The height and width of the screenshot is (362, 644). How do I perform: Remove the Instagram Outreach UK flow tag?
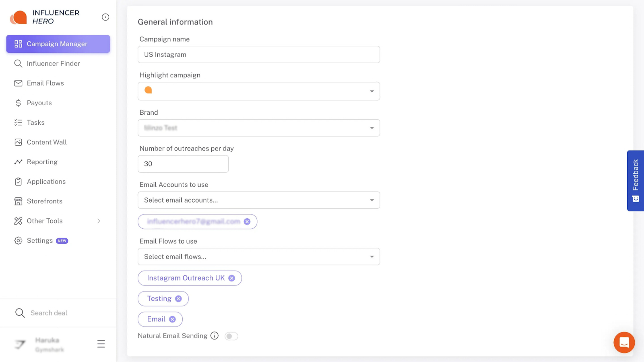click(x=231, y=278)
